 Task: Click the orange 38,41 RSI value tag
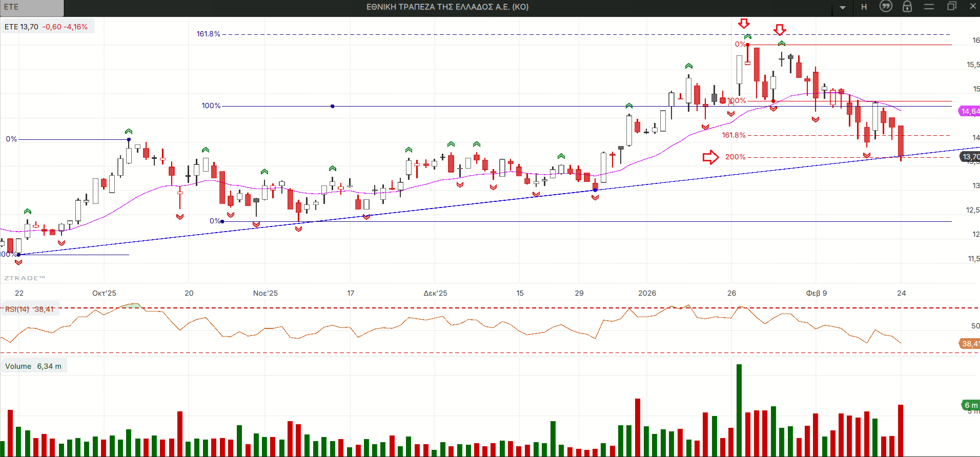click(969, 344)
